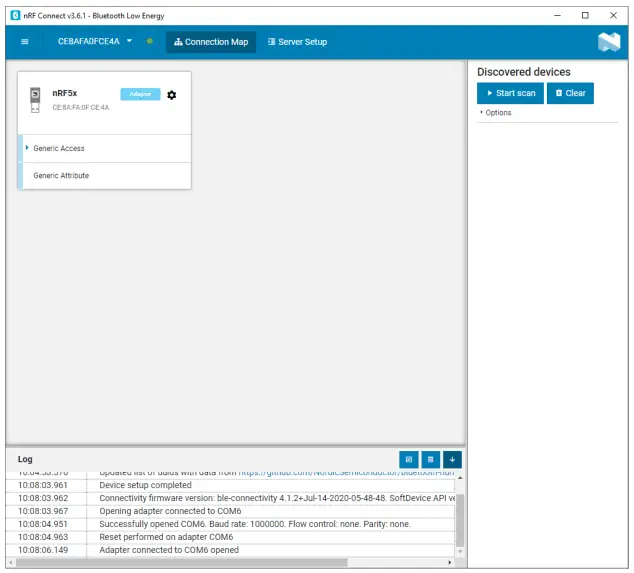Click the Log panel heading

pos(25,459)
